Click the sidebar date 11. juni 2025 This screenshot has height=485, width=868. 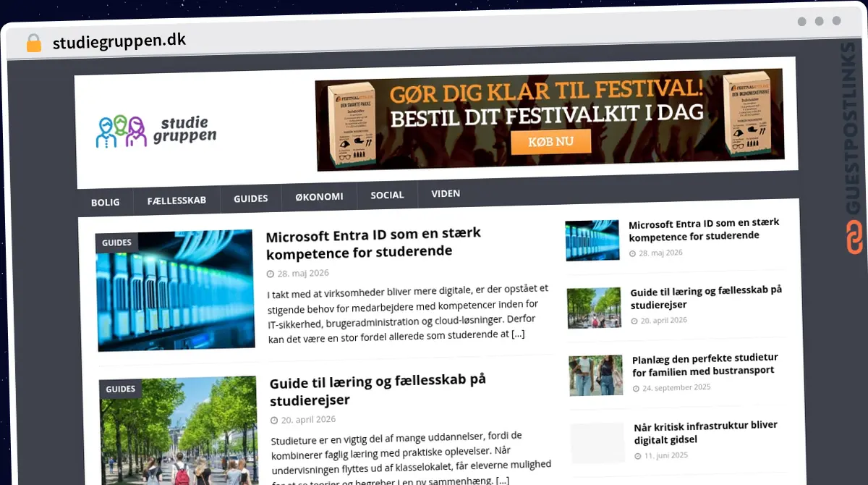click(x=666, y=455)
